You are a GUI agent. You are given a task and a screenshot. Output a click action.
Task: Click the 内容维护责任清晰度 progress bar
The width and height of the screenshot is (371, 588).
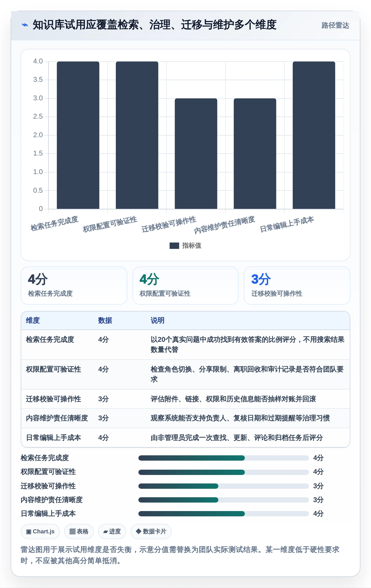click(x=223, y=500)
